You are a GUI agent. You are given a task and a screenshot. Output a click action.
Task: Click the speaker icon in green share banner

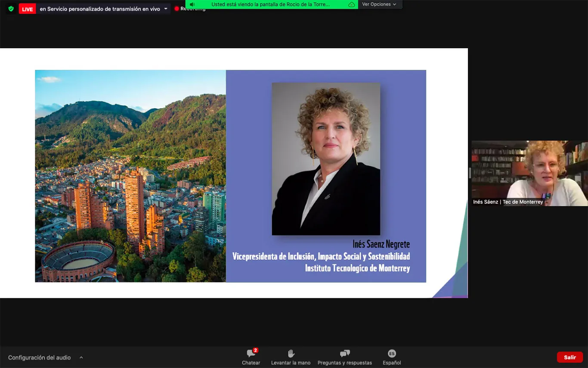[192, 4]
